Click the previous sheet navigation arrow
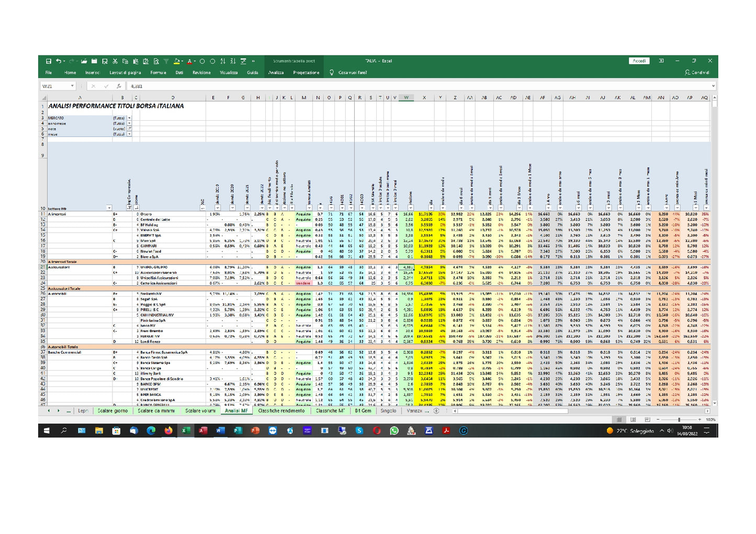This screenshot has width=756, height=534. pyautogui.click(x=49, y=411)
